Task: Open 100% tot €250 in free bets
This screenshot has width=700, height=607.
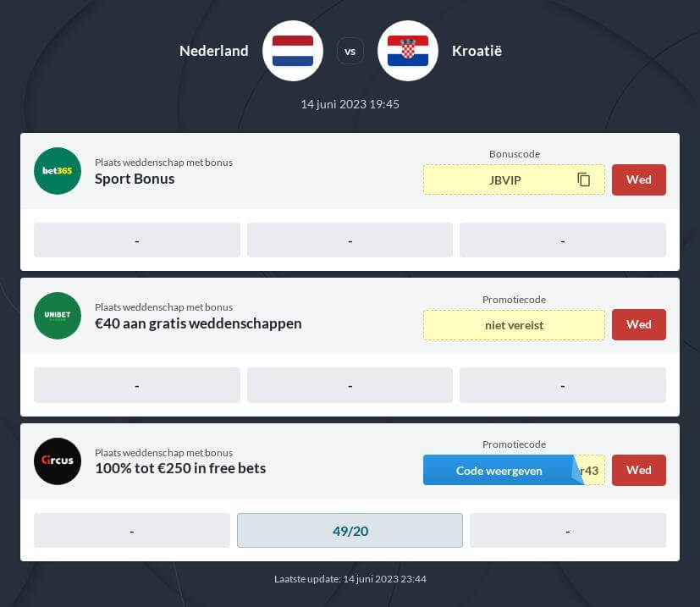Action: point(180,468)
